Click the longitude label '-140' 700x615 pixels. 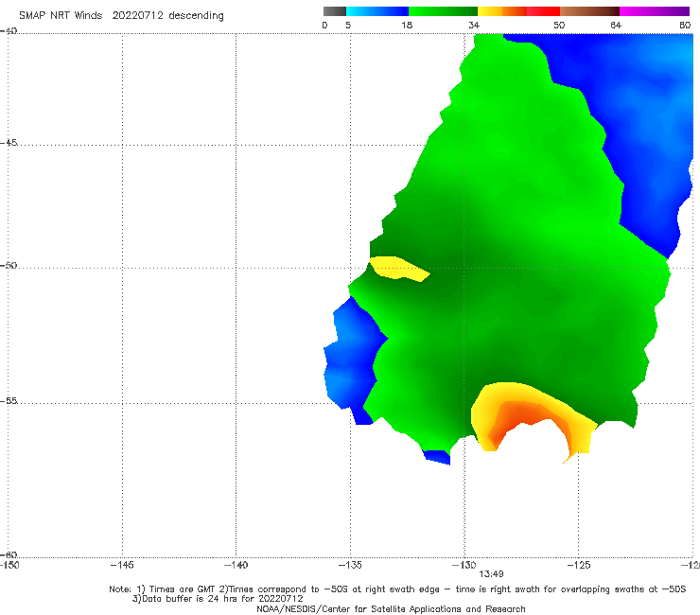[x=236, y=565]
